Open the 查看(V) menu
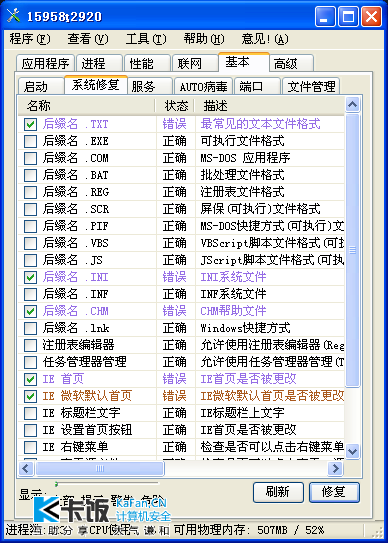Image resolution: width=388 pixels, height=543 pixels. click(x=88, y=39)
